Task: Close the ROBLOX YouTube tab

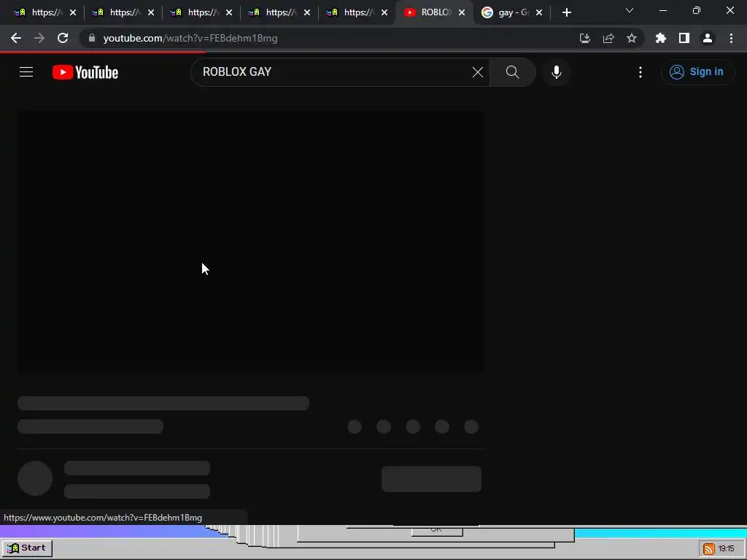Action: [x=462, y=13]
